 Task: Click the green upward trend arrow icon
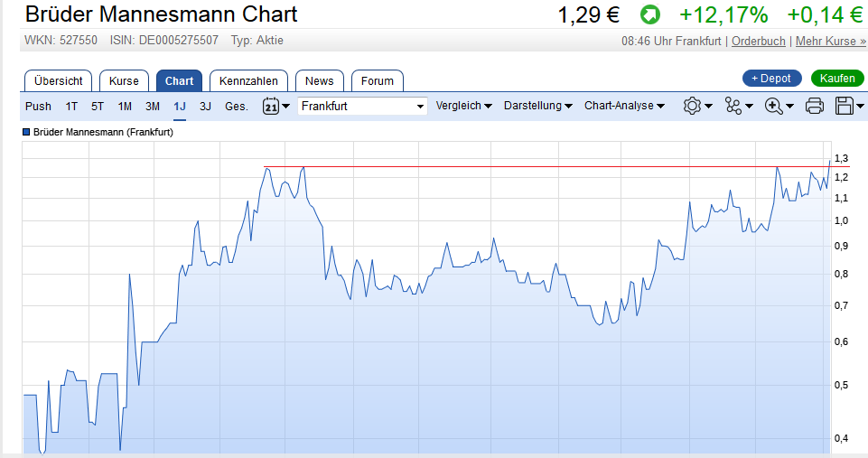tap(649, 15)
